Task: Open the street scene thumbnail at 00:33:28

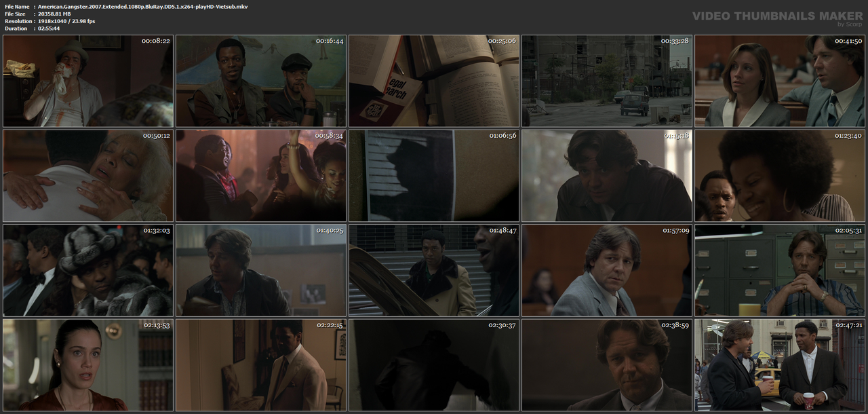Action: (607, 81)
